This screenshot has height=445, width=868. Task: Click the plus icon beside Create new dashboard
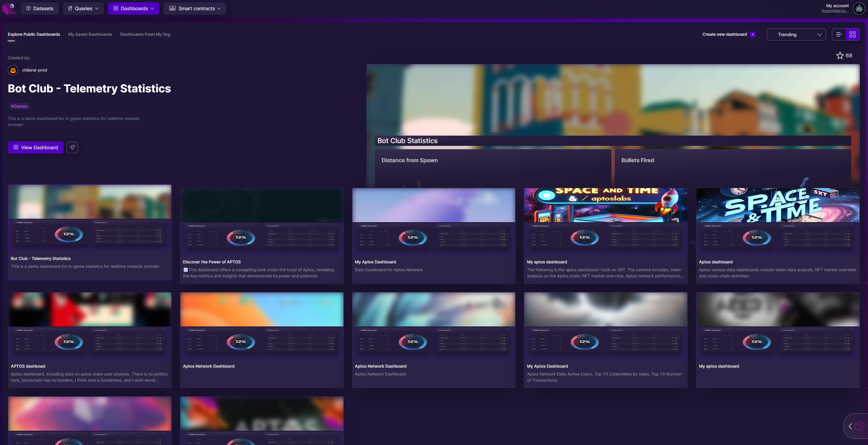point(753,34)
